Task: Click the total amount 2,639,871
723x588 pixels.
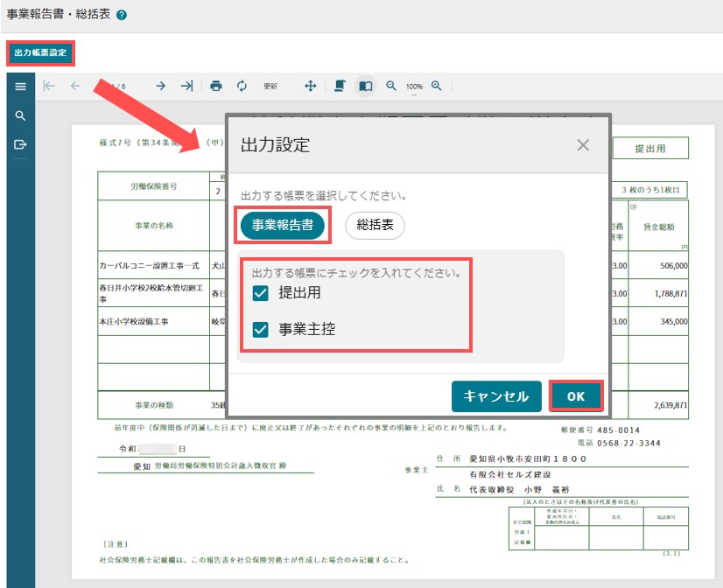Action: [x=670, y=405]
